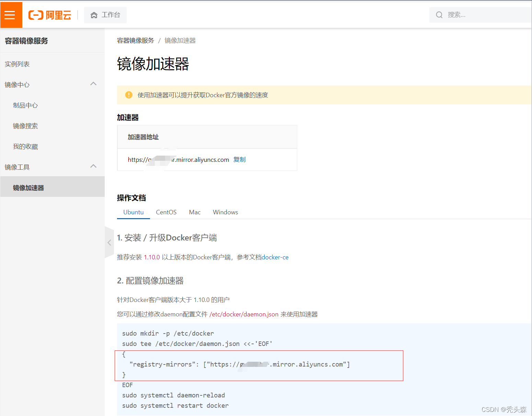Viewport: 532px width, 416px height.
Task: Click the 'sudo tee /etc/docker/daemon.json' line
Action: (197, 344)
